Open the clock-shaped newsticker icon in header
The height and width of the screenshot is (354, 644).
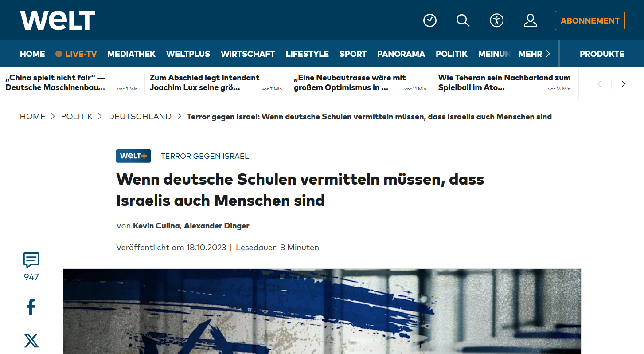click(430, 20)
